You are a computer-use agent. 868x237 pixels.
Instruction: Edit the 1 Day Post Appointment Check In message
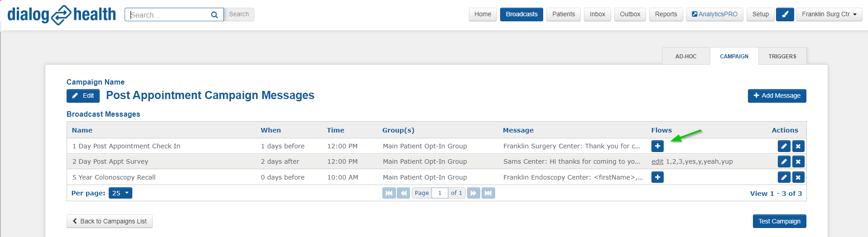784,146
